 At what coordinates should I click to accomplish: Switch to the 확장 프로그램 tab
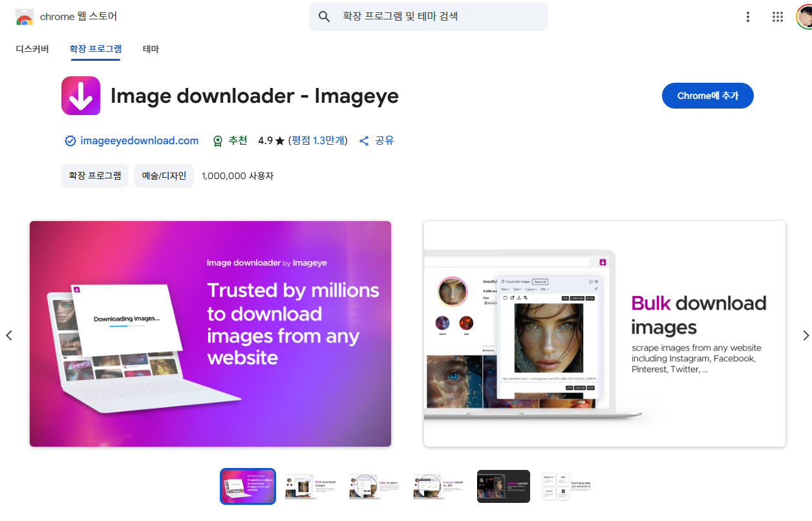tap(95, 49)
